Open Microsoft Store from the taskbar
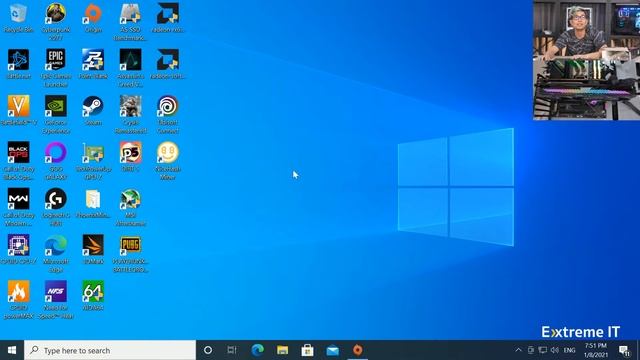Viewport: 640px width, 360px height. 307,350
